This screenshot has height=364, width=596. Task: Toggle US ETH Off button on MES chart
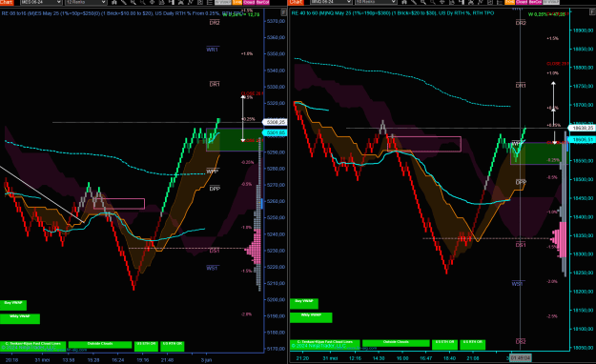146,346
